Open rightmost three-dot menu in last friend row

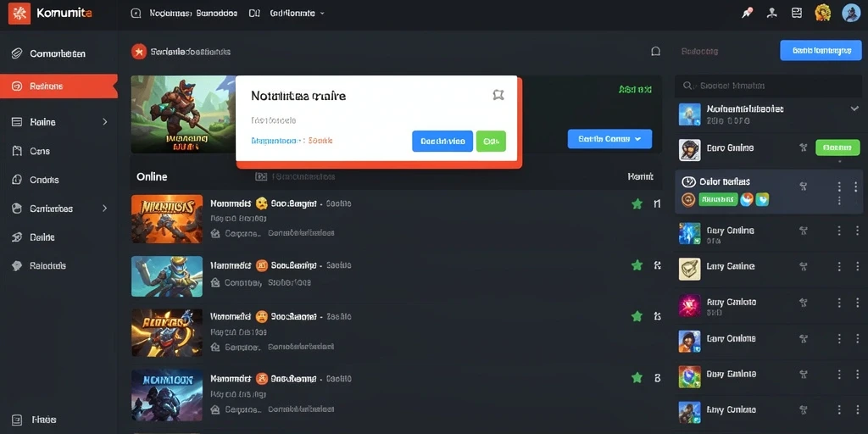(856, 411)
